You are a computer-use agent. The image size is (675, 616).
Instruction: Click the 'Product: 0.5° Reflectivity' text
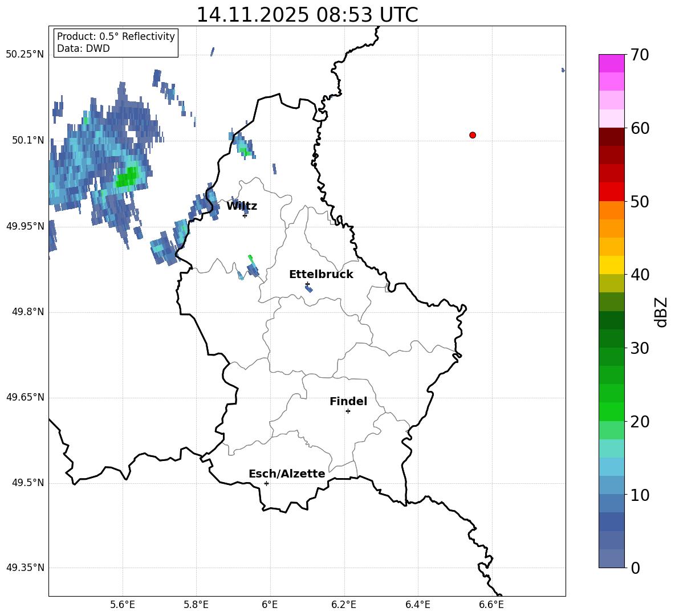116,36
